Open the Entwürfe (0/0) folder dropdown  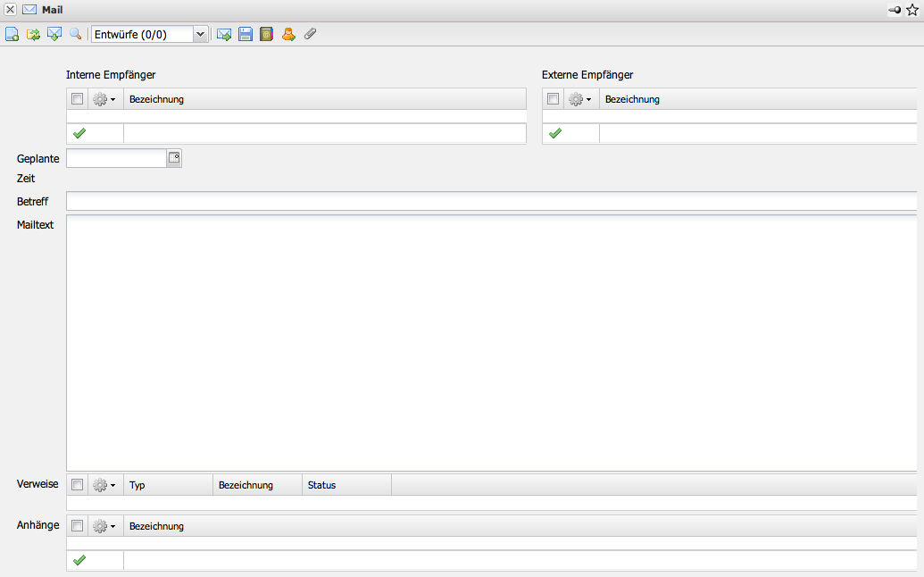pos(200,34)
